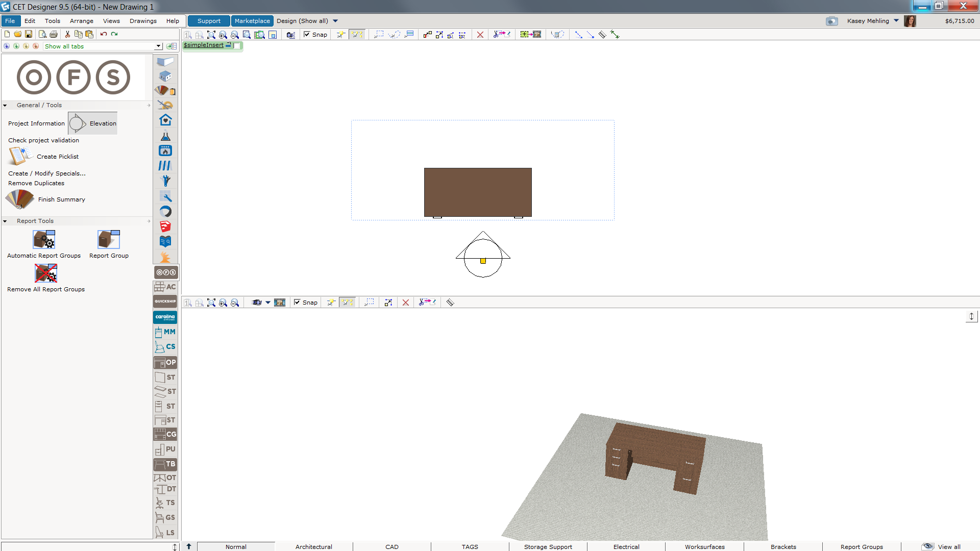Open the Quickship catalog icon
The height and width of the screenshot is (551, 980).
point(165,302)
